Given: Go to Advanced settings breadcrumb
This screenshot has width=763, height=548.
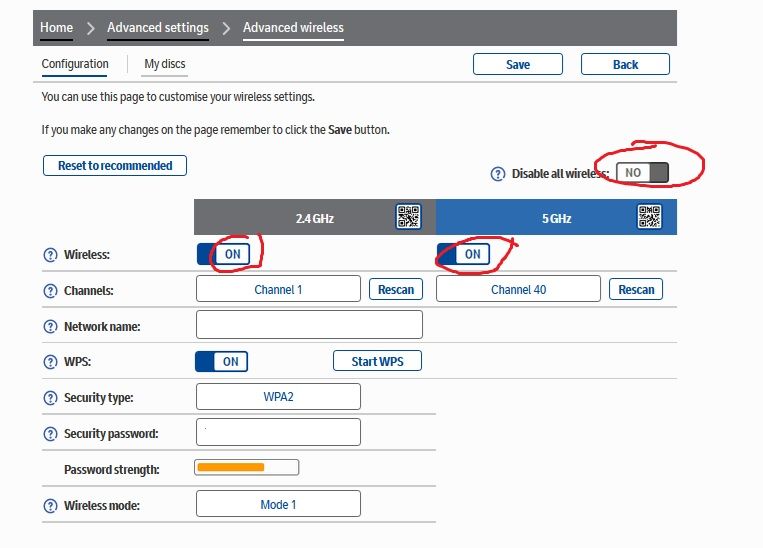Looking at the screenshot, I should point(158,28).
